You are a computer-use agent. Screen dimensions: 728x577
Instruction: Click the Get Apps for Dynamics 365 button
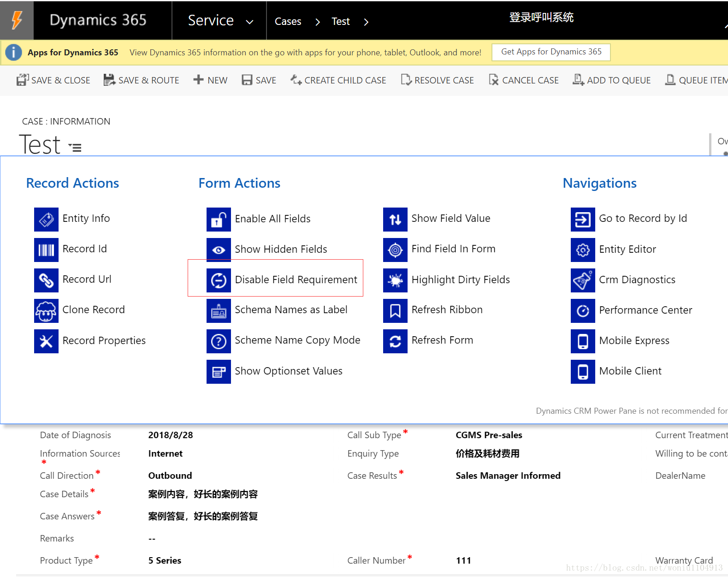(x=551, y=52)
